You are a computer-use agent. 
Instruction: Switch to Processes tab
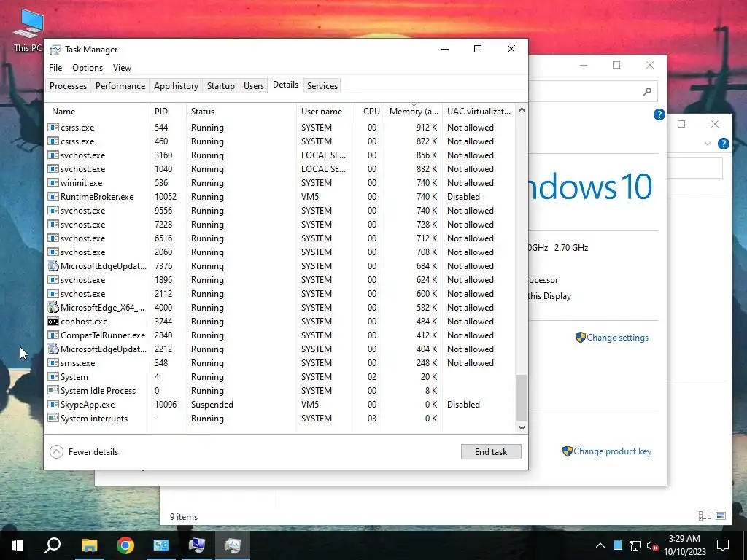[x=68, y=86]
